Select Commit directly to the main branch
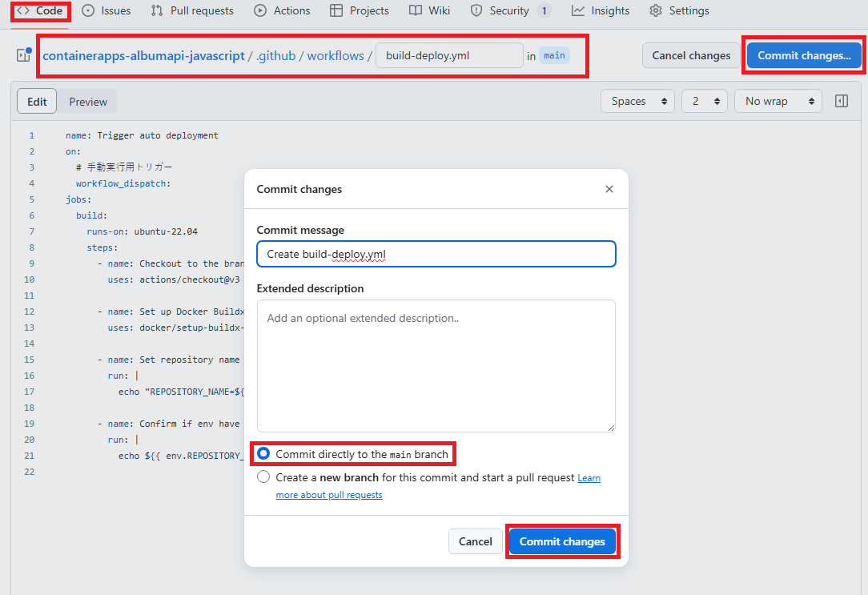The width and height of the screenshot is (868, 595). point(263,454)
